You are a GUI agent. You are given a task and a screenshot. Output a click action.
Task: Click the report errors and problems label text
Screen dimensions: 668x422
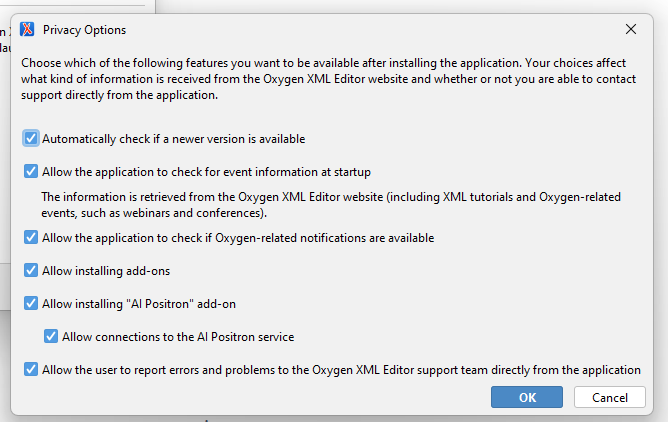tap(341, 369)
